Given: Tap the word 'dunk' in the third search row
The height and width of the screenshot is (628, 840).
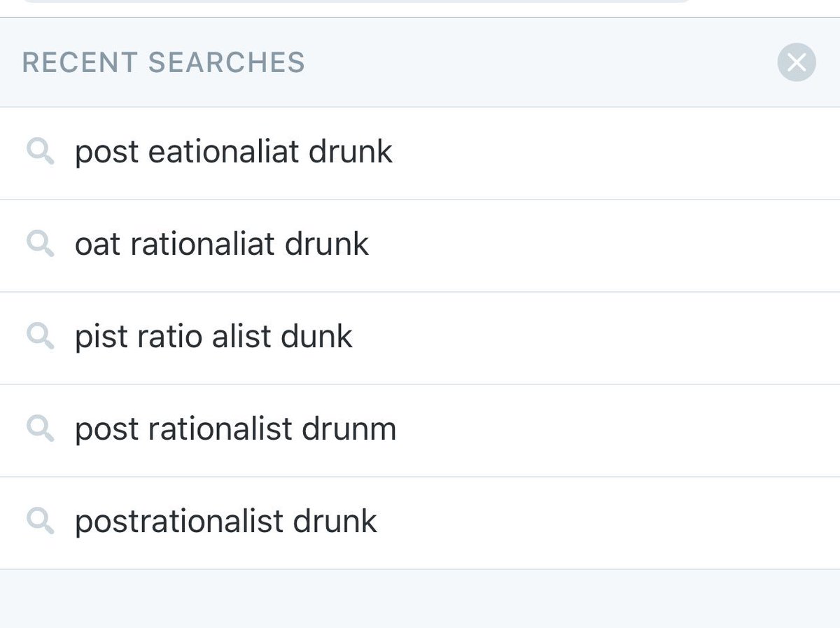Looking at the screenshot, I should (316, 337).
